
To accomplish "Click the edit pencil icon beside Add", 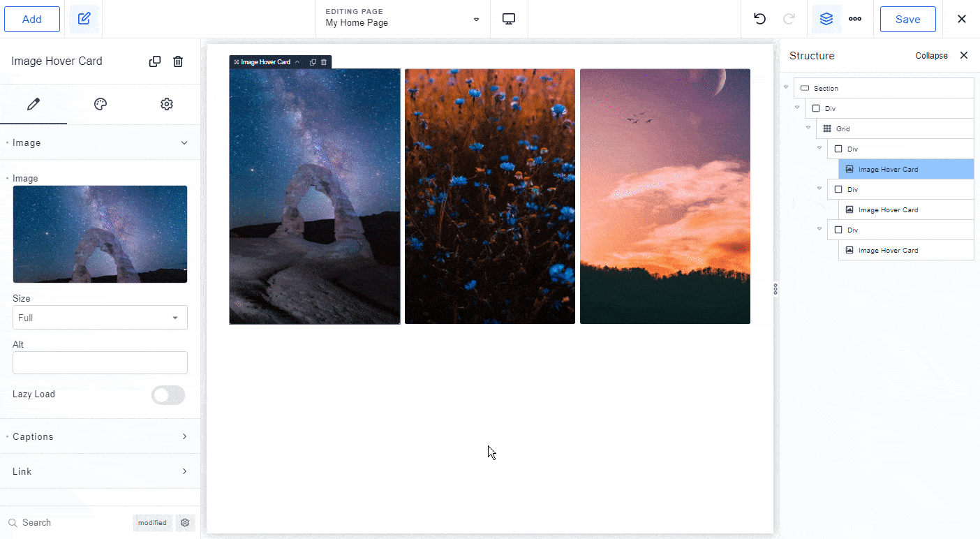I will click(x=84, y=19).
